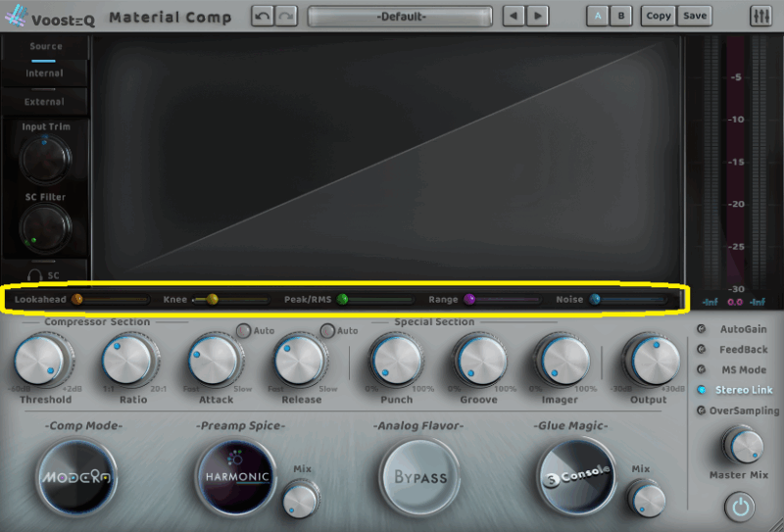
Task: Go to the previous preset arrow
Action: [514, 16]
